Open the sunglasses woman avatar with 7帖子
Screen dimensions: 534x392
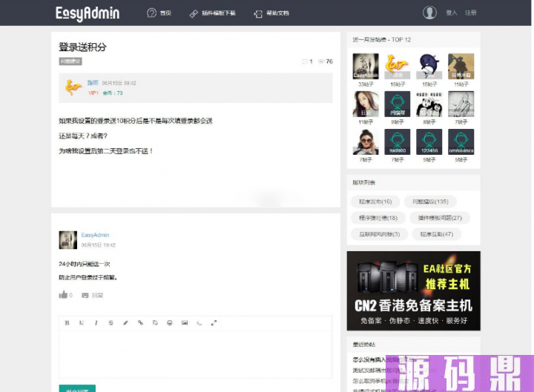coord(366,142)
